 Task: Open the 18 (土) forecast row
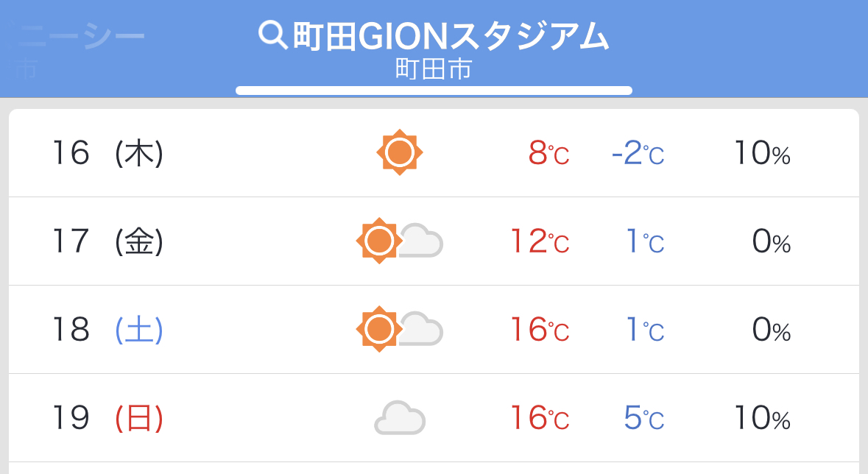434,330
